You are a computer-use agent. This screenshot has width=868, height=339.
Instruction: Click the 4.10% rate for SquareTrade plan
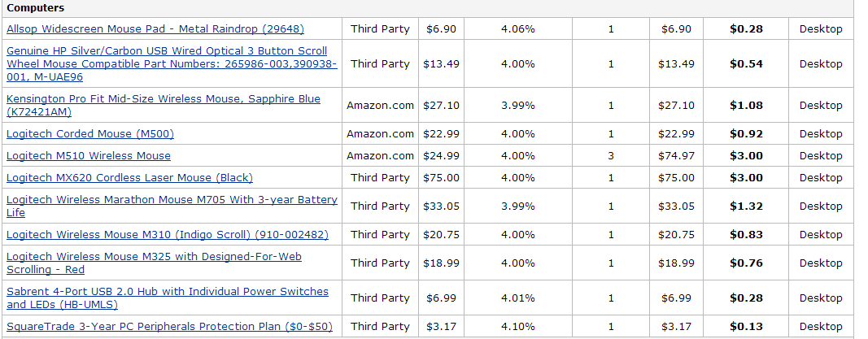point(517,327)
